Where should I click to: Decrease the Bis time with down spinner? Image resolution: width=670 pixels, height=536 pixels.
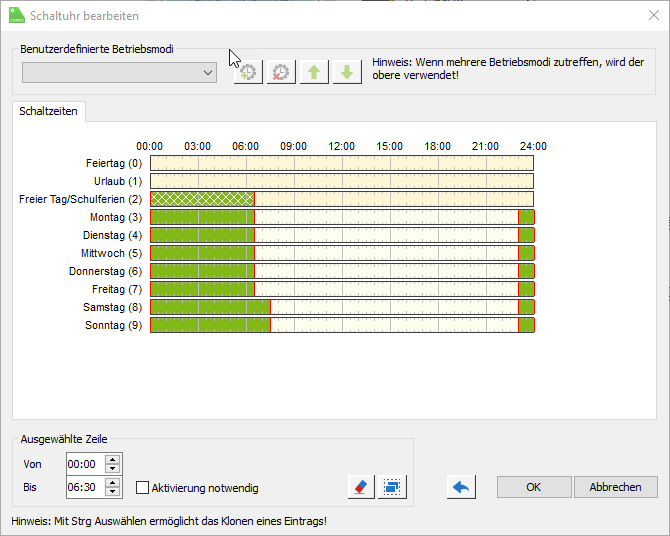pyautogui.click(x=112, y=492)
